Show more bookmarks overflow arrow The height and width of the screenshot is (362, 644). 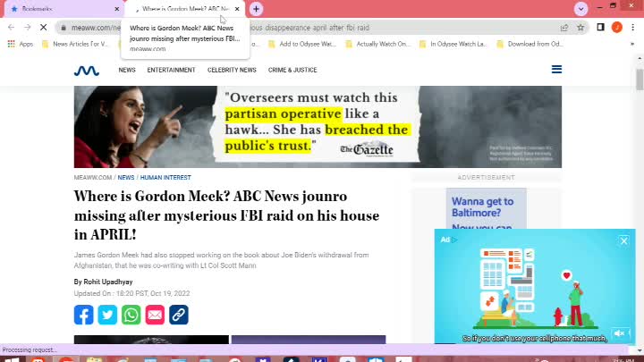point(632,44)
